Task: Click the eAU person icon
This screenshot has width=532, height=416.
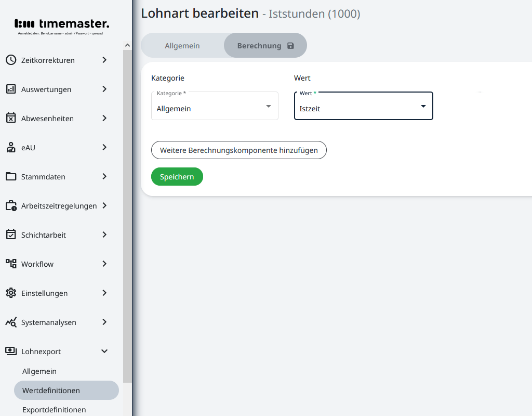Action: click(11, 147)
